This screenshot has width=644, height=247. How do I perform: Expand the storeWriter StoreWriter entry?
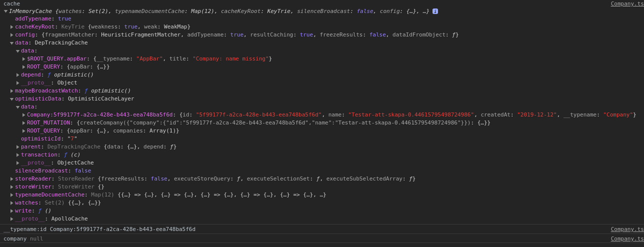click(12, 187)
